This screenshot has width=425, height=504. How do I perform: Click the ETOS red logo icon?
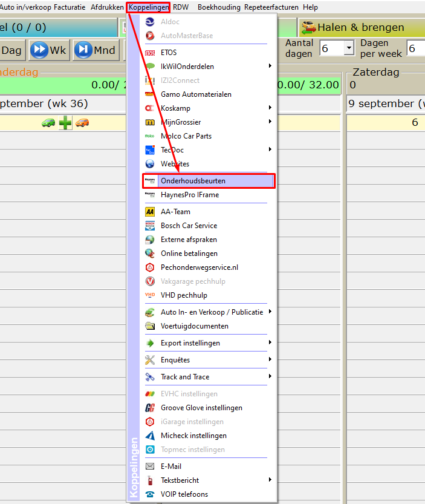(x=150, y=53)
